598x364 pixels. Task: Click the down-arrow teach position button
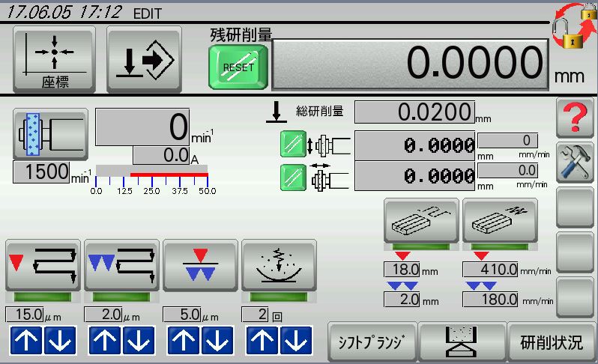point(144,59)
